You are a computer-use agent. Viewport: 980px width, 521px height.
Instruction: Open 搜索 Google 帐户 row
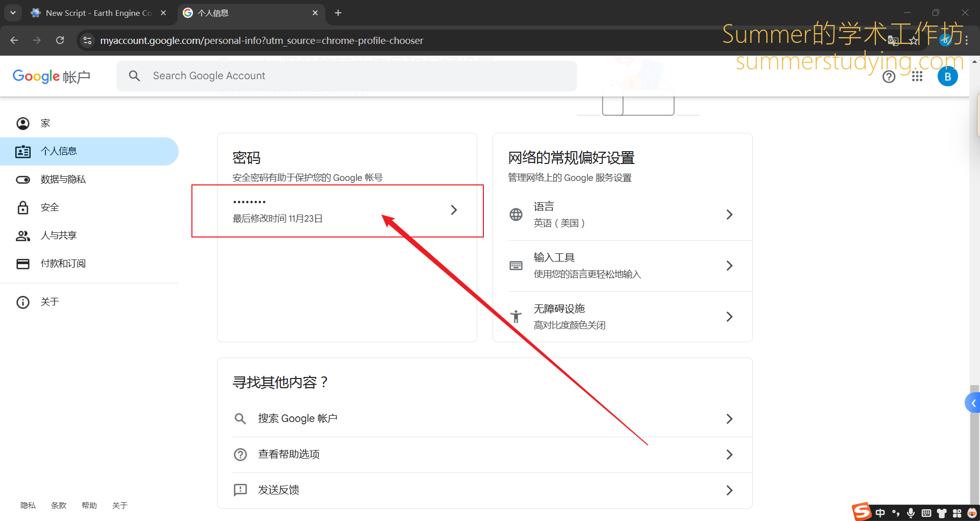[485, 419]
